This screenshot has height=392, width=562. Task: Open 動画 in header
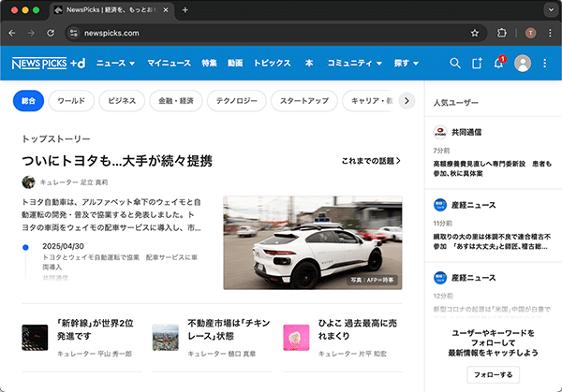click(x=235, y=64)
